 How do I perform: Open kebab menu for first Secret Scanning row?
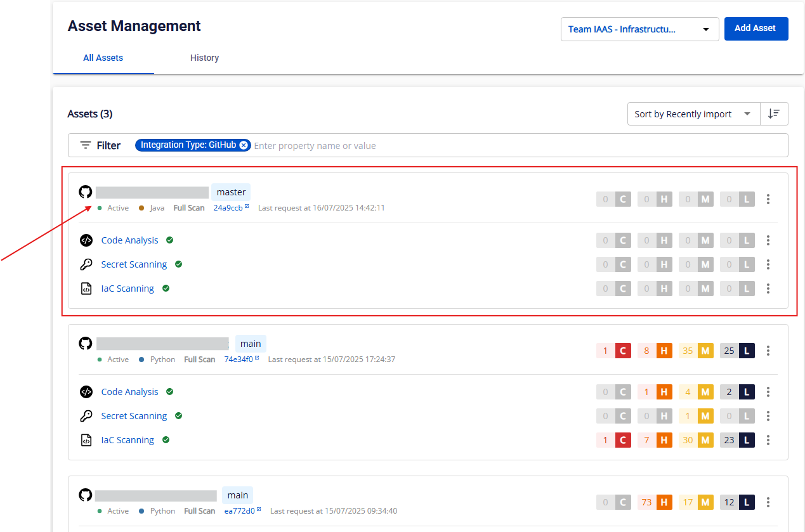(768, 264)
